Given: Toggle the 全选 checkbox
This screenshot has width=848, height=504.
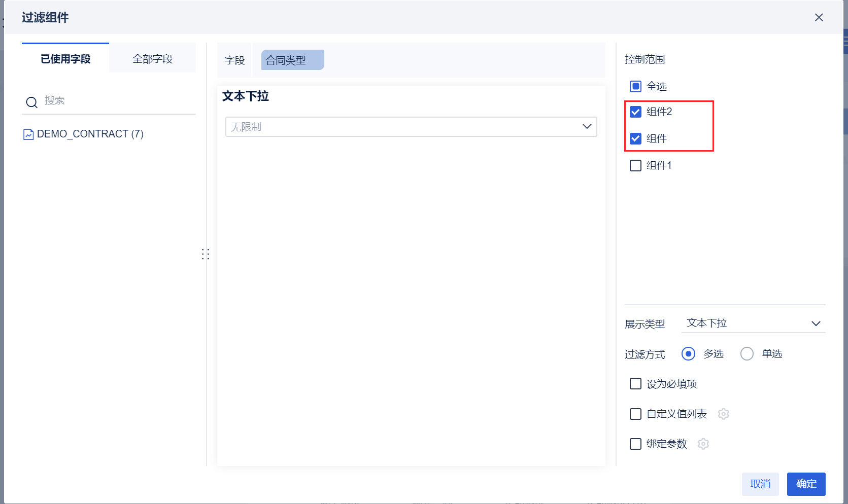Looking at the screenshot, I should coord(635,86).
